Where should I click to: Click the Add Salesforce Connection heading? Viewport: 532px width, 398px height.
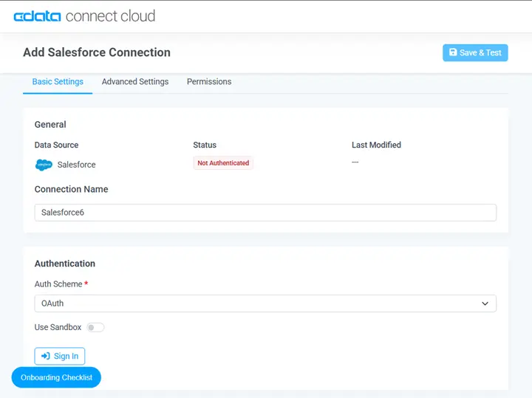pyautogui.click(x=97, y=52)
